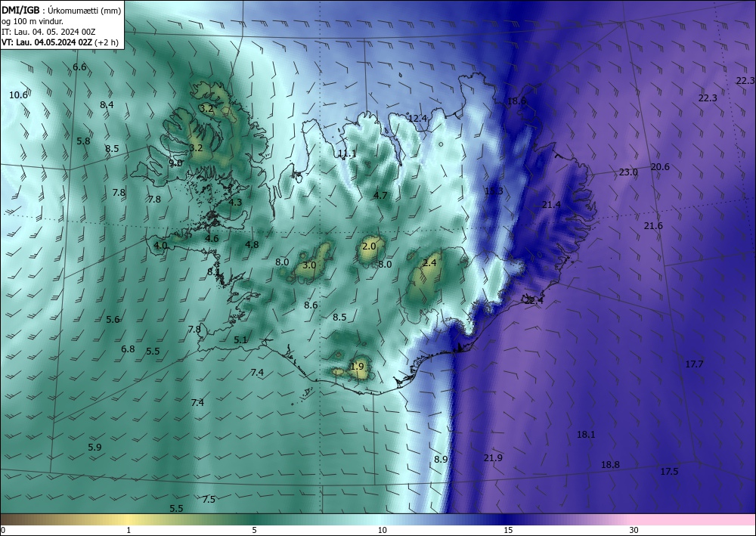Click the 18.1 value label

click(x=586, y=435)
